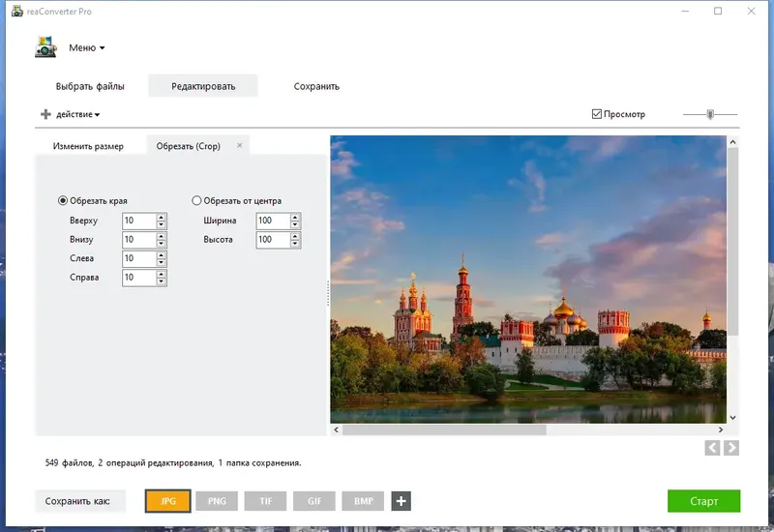Click the preview vertical scrollbar thumb
The height and width of the screenshot is (532, 774).
coord(732,241)
